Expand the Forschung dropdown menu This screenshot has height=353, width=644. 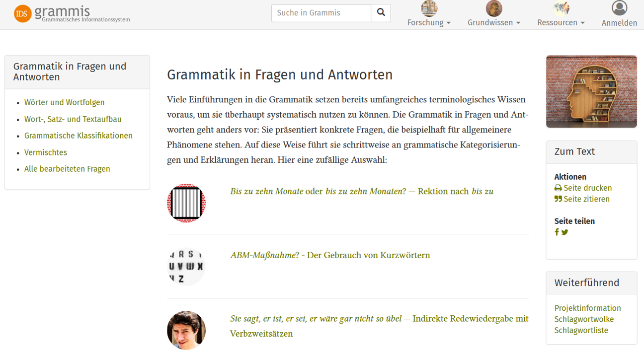point(429,22)
